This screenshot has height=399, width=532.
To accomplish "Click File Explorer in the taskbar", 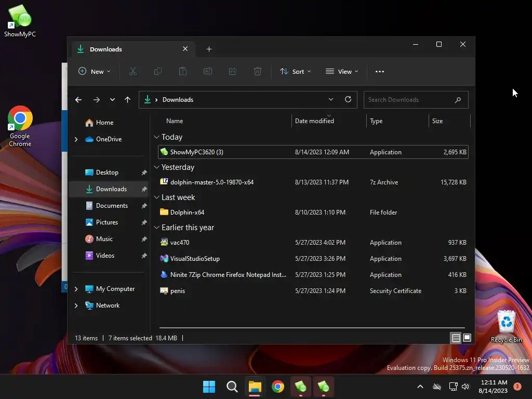I will click(x=255, y=387).
